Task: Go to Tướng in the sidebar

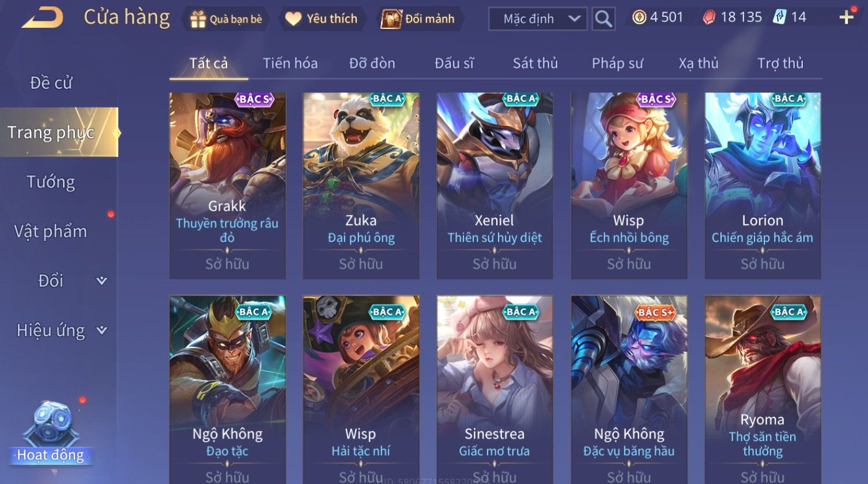Action: [x=51, y=182]
